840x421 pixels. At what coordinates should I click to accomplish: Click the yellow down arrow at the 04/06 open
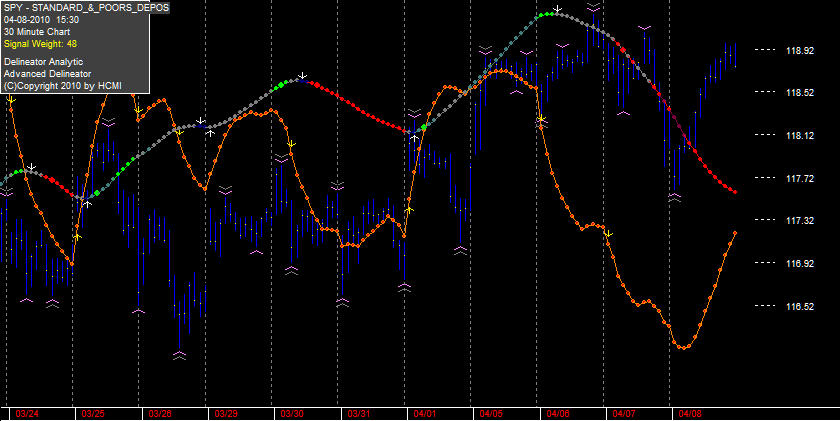542,118
